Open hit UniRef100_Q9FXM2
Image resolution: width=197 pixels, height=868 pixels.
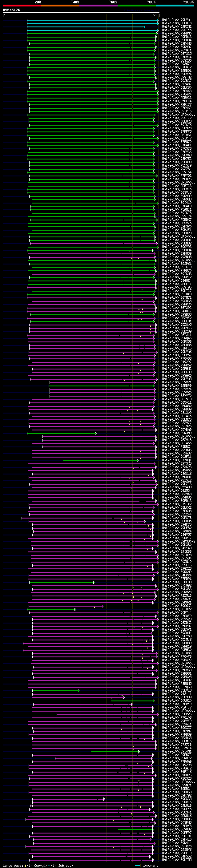[x=177, y=26]
